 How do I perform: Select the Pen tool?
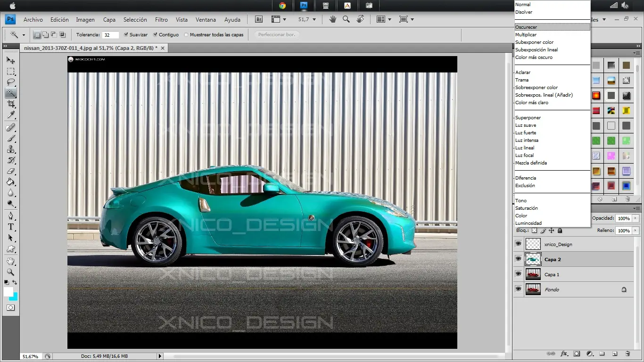[x=10, y=216]
